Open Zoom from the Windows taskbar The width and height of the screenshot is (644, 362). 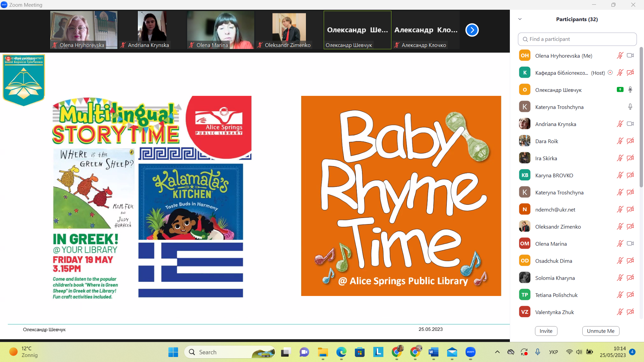pos(470,352)
